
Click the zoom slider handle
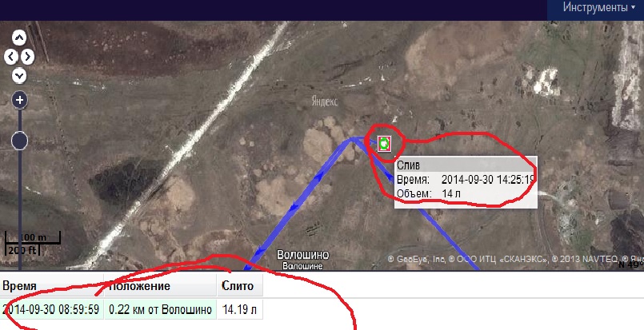tap(19, 141)
